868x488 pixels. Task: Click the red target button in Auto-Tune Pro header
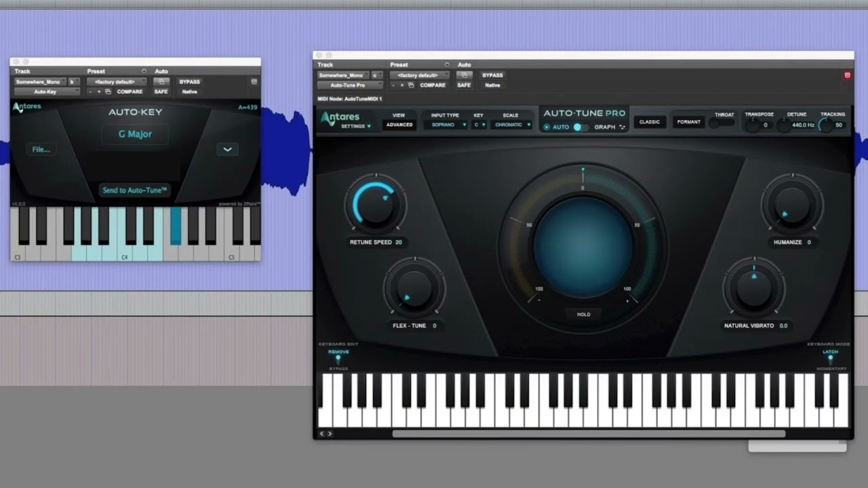[847, 75]
